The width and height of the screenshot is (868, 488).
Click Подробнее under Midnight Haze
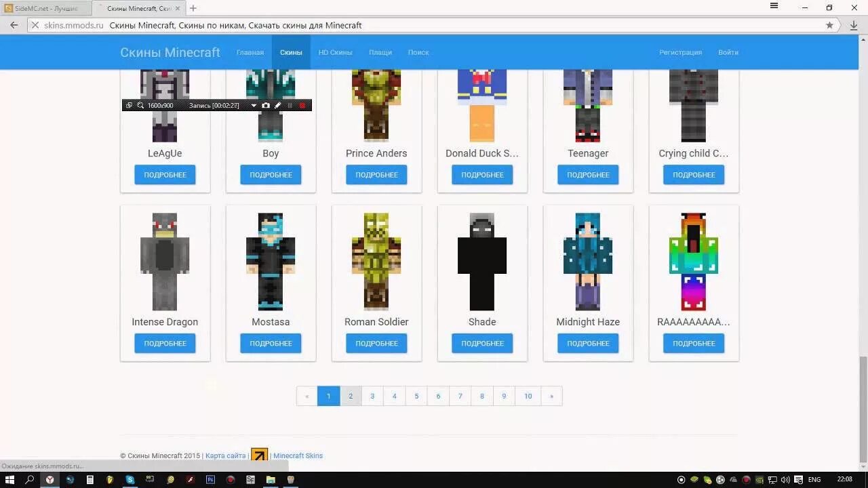(588, 344)
